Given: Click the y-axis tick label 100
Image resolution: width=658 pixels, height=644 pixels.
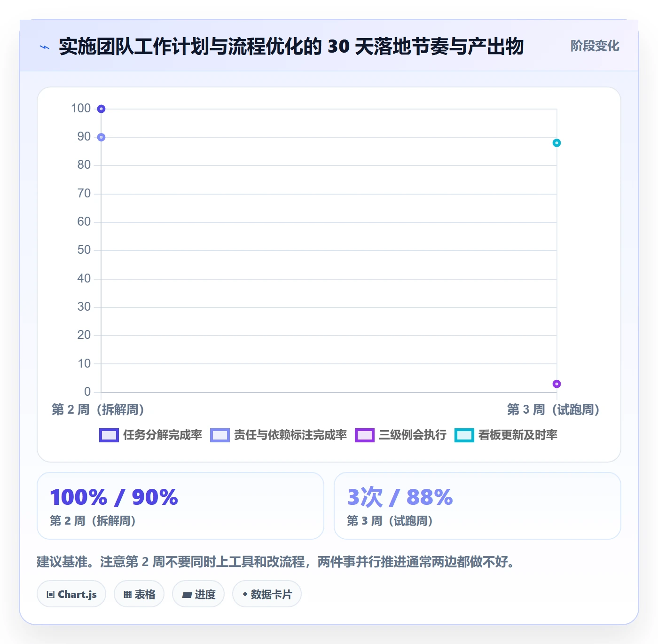Looking at the screenshot, I should tap(81, 109).
